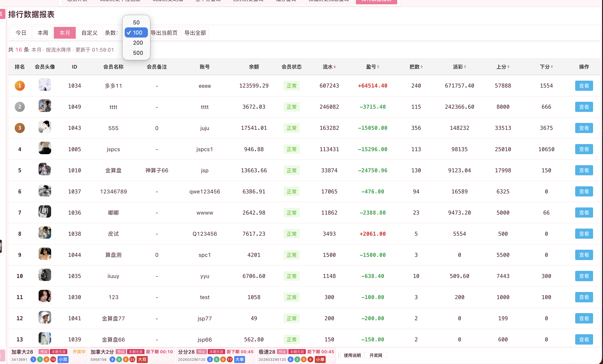Click account name qwe123456
This screenshot has height=364, width=603.
tap(205, 191)
